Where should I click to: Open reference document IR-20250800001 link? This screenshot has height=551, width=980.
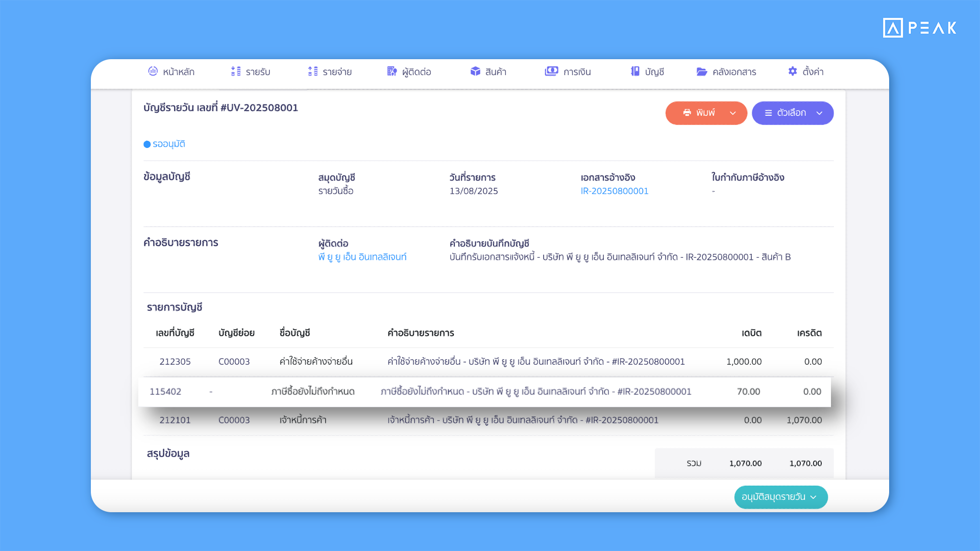(x=615, y=191)
